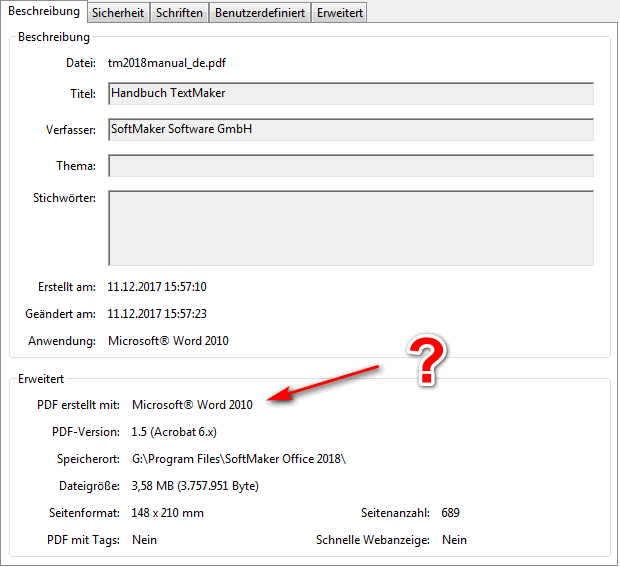Viewport: 620px width, 567px height.
Task: Click the PDF erstellt mit: label
Action: click(78, 405)
